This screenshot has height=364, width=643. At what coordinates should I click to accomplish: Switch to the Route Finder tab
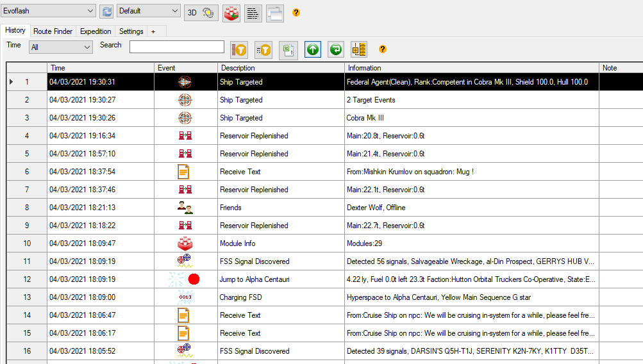pyautogui.click(x=53, y=31)
